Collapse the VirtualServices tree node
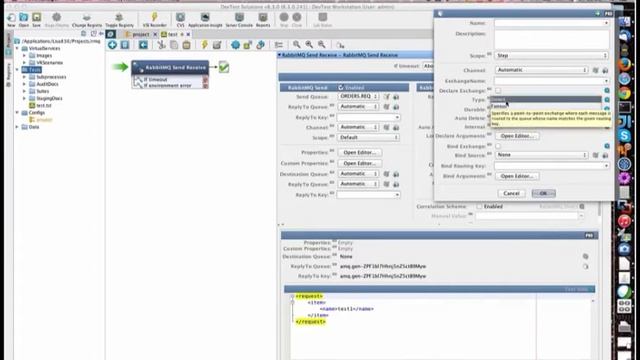This screenshot has width=640, height=360. (x=17, y=48)
